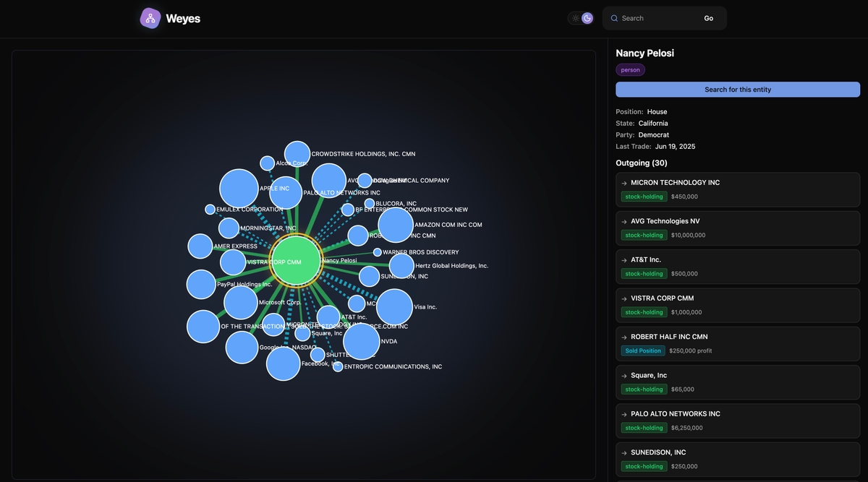Click the Weyes logo icon
Viewport: 868px width, 482px height.
[x=150, y=18]
